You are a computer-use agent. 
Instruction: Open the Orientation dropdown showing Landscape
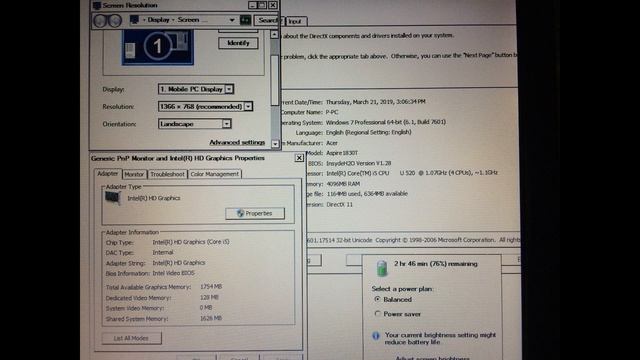pyautogui.click(x=194, y=124)
